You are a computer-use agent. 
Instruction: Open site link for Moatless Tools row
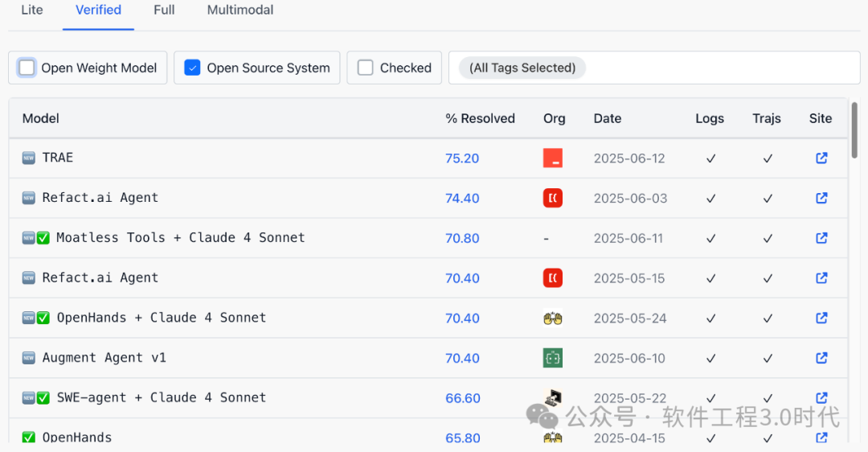[821, 237]
